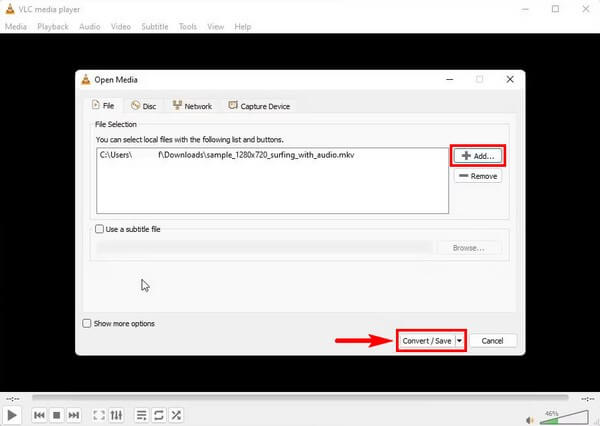Expand the Convert / Save dropdown arrow
The height and width of the screenshot is (426, 600).
point(460,341)
